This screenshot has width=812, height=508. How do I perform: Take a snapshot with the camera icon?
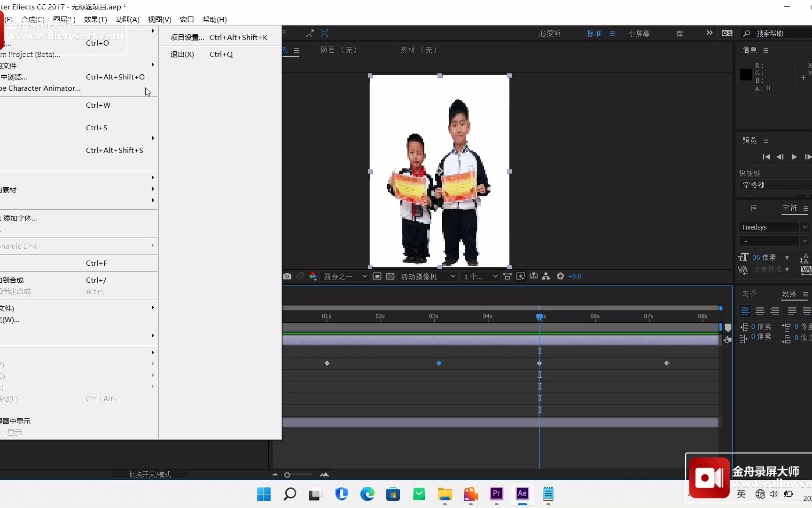(x=287, y=276)
